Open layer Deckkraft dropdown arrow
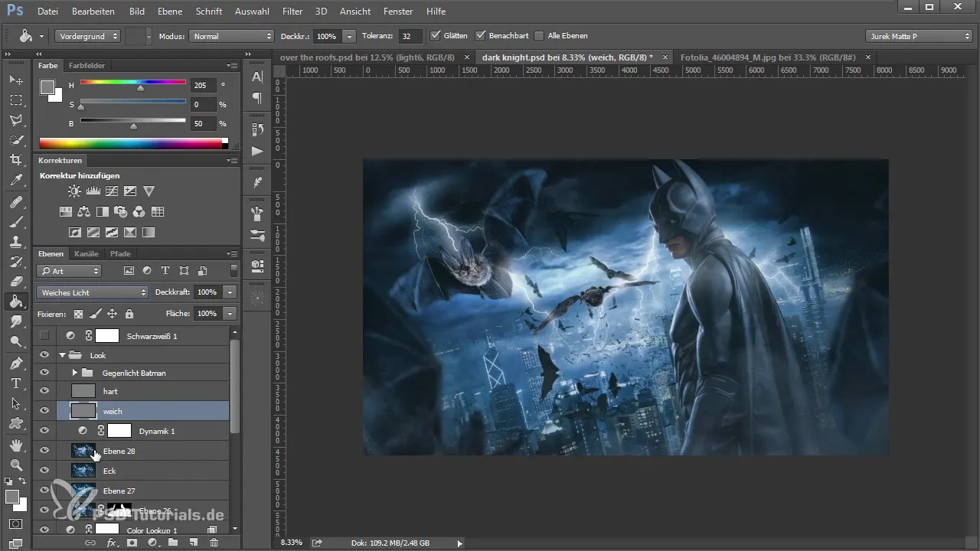Image resolution: width=980 pixels, height=551 pixels. pos(230,292)
